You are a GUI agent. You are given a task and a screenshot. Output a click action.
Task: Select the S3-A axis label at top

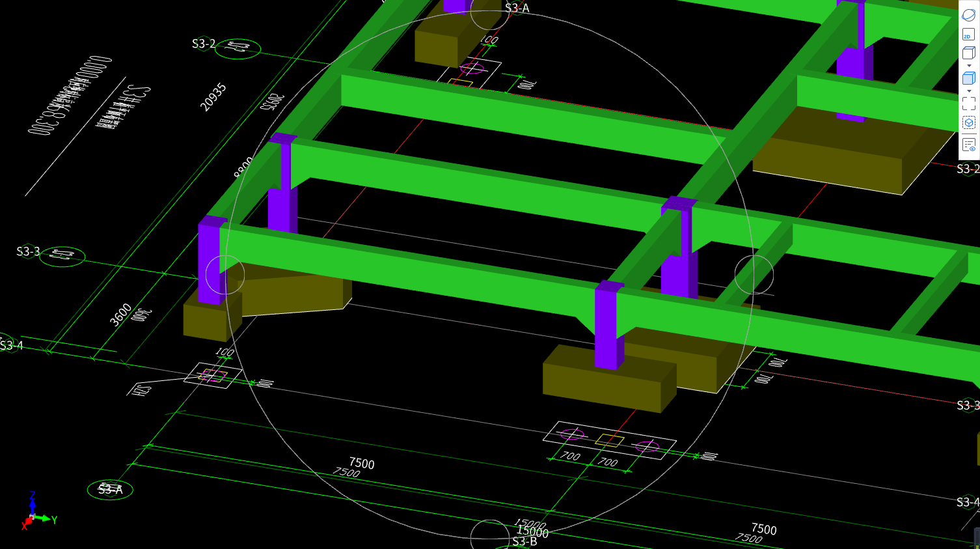(x=517, y=8)
